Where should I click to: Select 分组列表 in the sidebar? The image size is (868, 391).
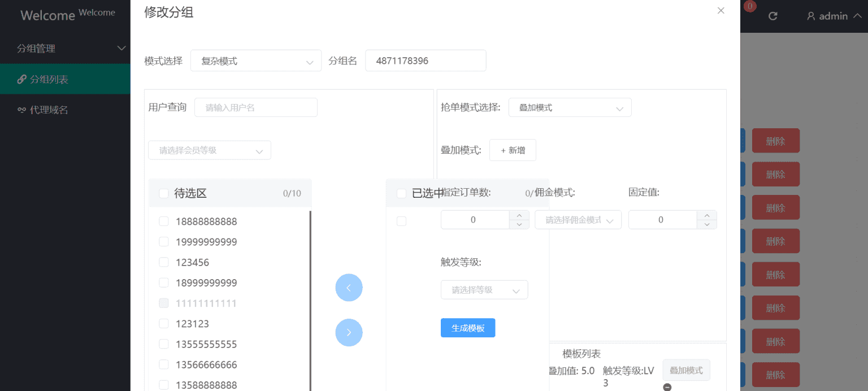pyautogui.click(x=65, y=79)
